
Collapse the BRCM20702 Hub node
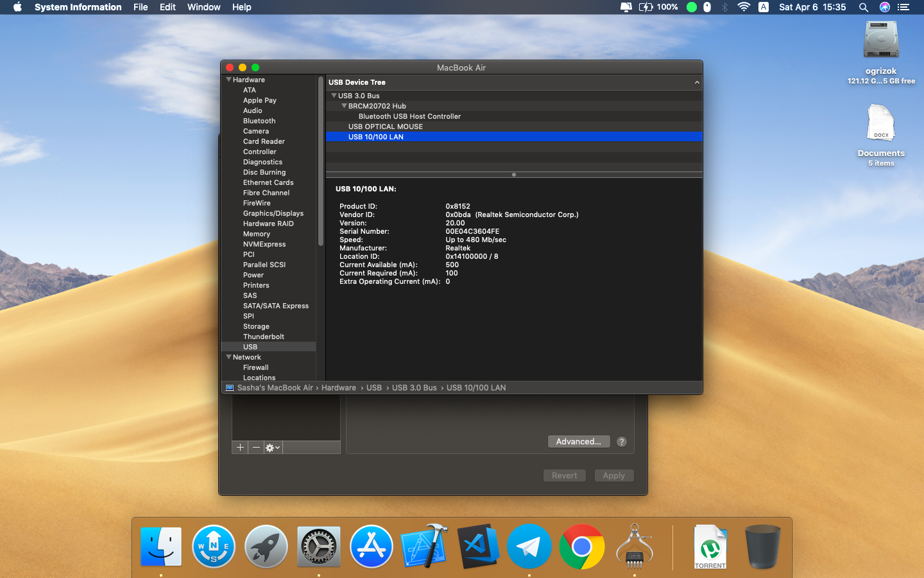tap(344, 106)
